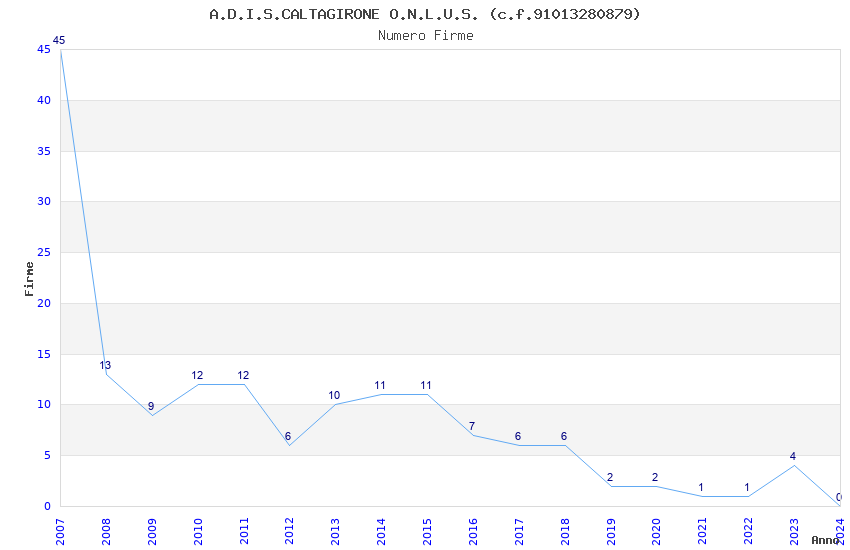Click the y-axis tick value 45
The width and height of the screenshot is (850, 550).
click(44, 50)
